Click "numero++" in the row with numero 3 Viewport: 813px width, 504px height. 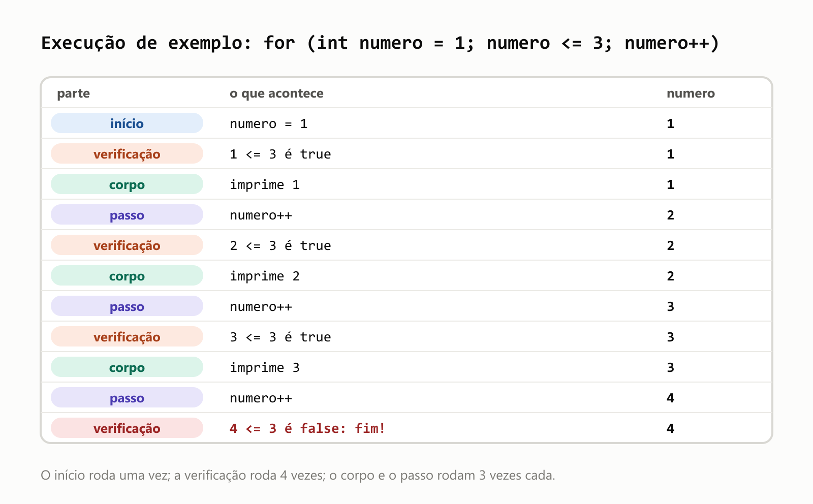[261, 306]
